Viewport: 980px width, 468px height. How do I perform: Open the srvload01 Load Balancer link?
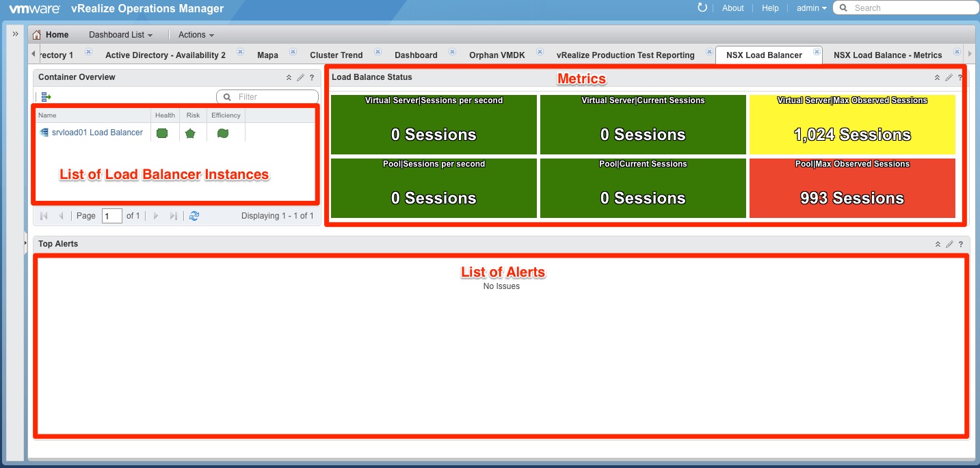(x=97, y=133)
